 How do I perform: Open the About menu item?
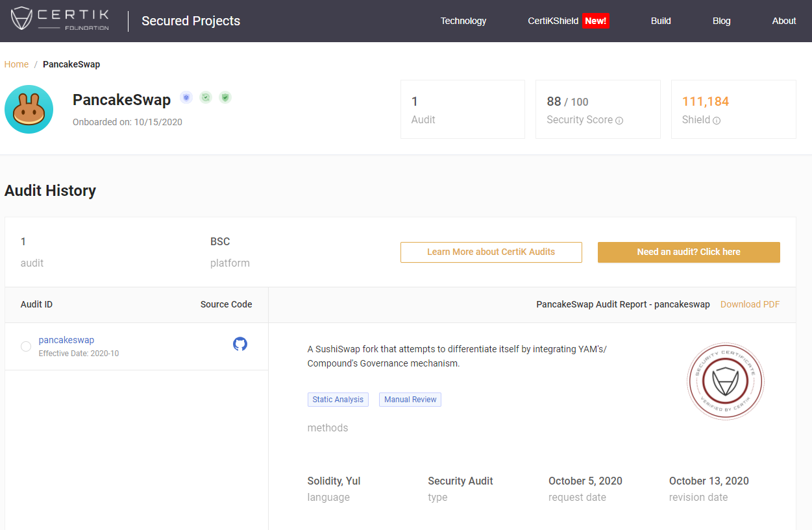click(784, 21)
